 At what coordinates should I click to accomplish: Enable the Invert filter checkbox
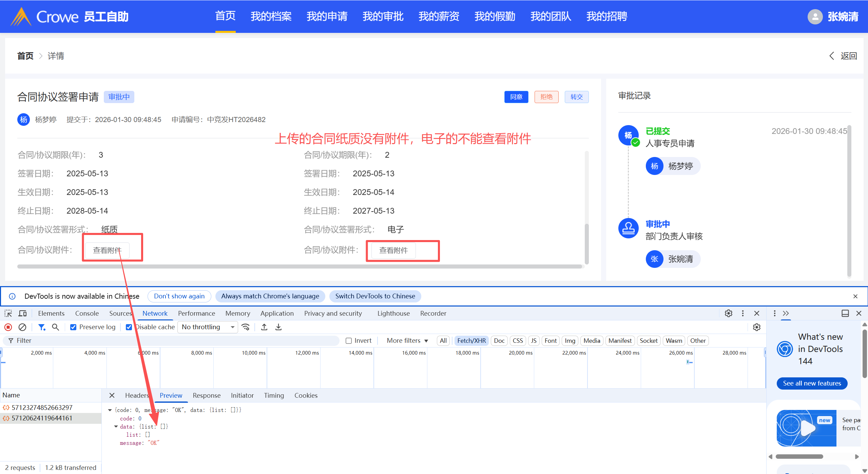coord(349,341)
